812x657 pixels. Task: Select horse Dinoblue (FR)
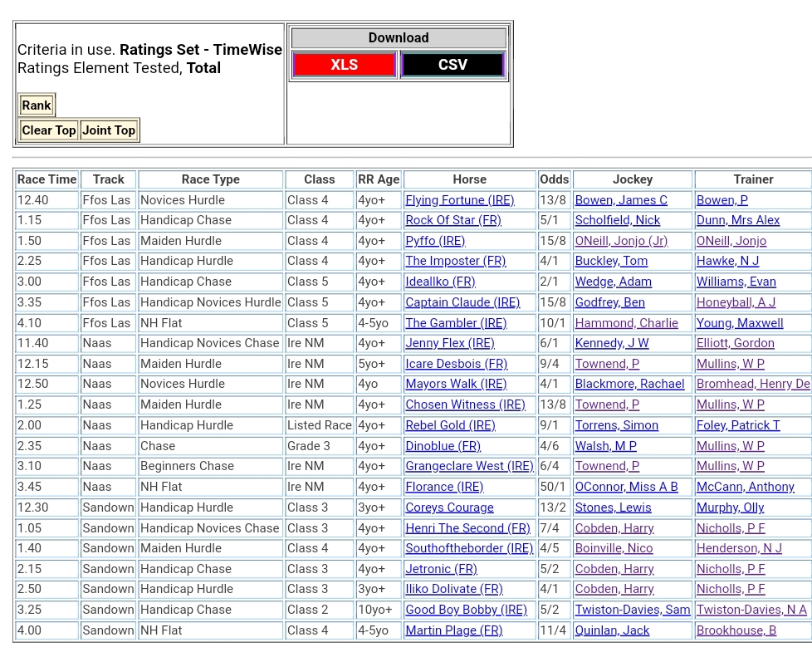(x=443, y=446)
